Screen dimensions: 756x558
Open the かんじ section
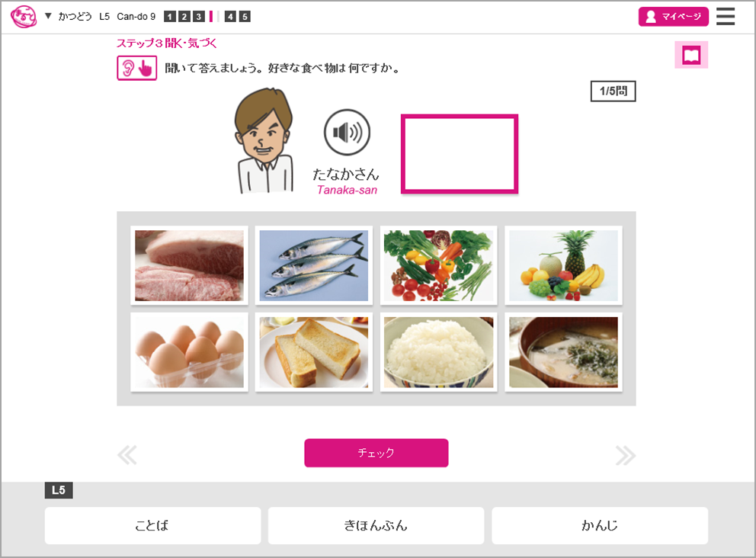point(600,525)
